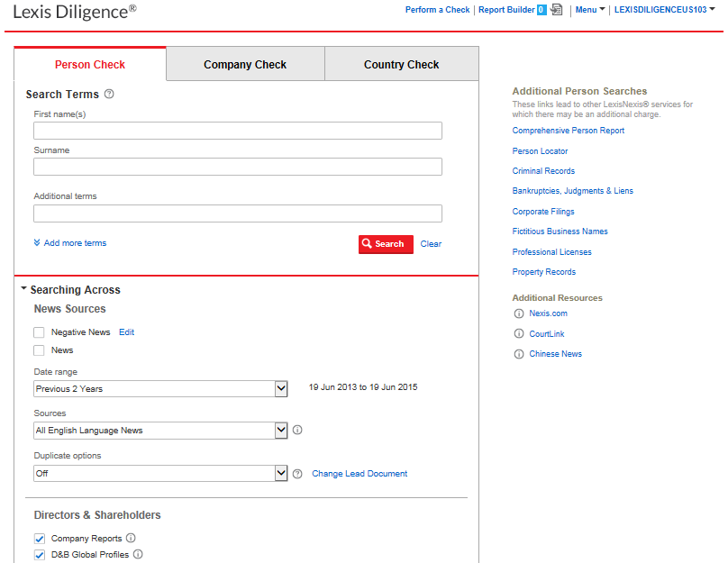Image resolution: width=728 pixels, height=563 pixels.
Task: Uncheck the D&B Global Profiles checkbox
Action: click(40, 555)
